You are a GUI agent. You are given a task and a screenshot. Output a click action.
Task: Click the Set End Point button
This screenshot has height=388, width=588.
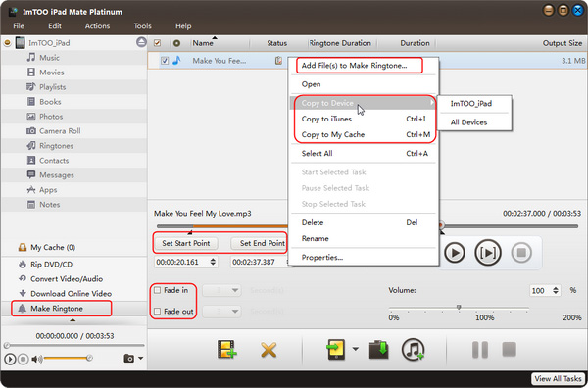(259, 243)
